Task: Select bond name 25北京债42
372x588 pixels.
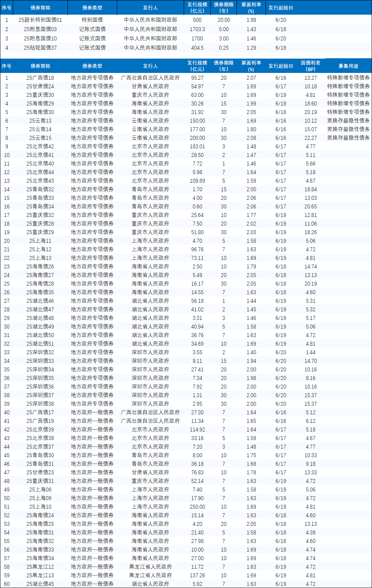Action: click(x=40, y=147)
